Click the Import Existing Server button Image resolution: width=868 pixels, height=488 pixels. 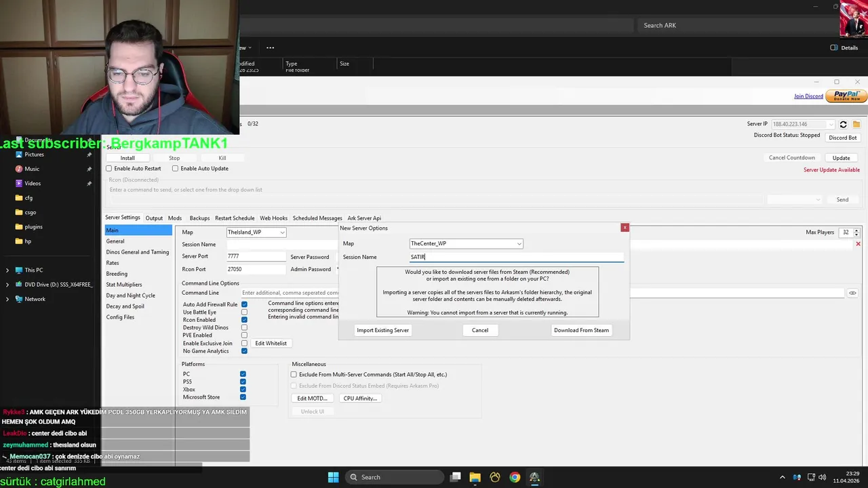pos(383,330)
